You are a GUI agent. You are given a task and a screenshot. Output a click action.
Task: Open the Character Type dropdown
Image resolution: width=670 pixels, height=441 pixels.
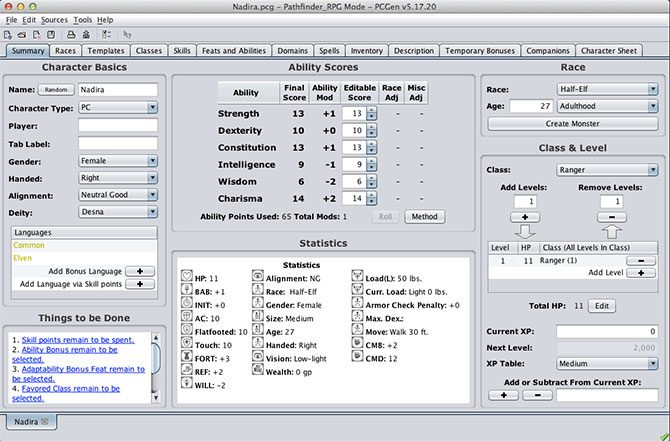pos(118,107)
